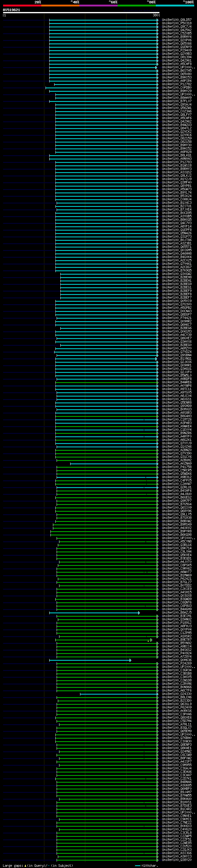Open hit UniRef100_Q9C7J4
The height and width of the screenshot is (868, 197).
177,26
